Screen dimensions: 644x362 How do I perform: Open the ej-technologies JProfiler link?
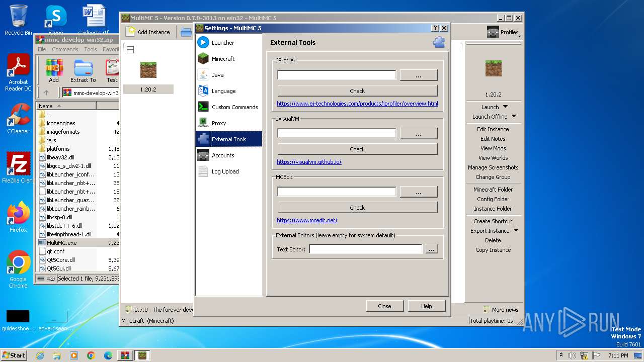click(357, 104)
